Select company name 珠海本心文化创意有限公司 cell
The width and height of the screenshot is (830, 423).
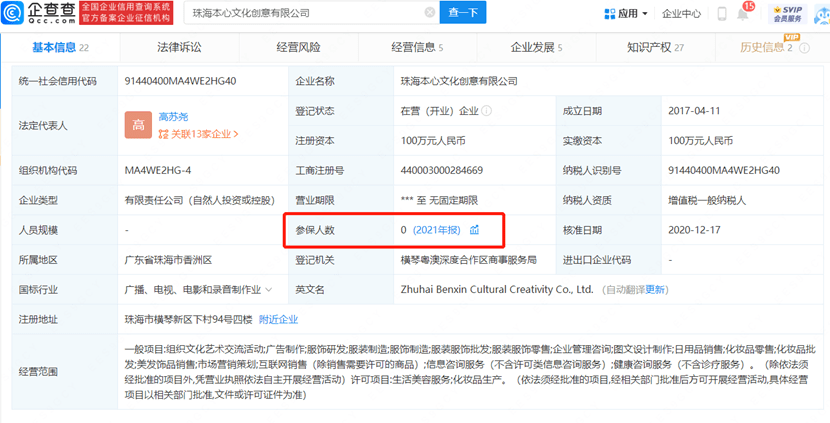point(459,82)
